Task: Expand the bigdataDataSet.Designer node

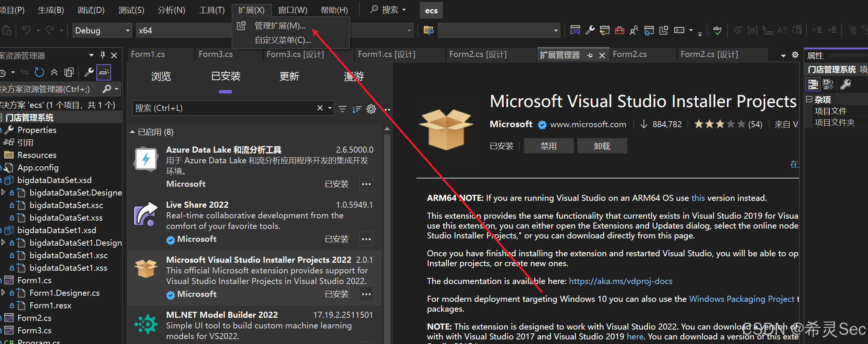Action: pyautogui.click(x=3, y=193)
